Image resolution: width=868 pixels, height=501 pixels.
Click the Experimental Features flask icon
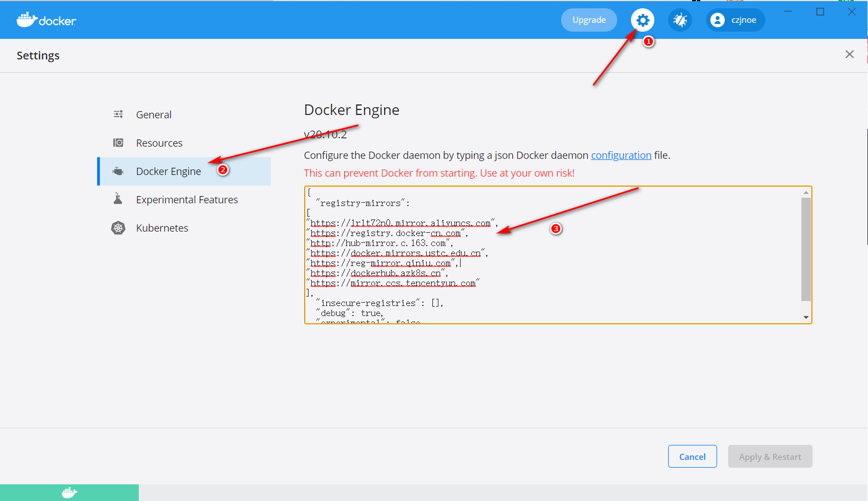pyautogui.click(x=118, y=199)
